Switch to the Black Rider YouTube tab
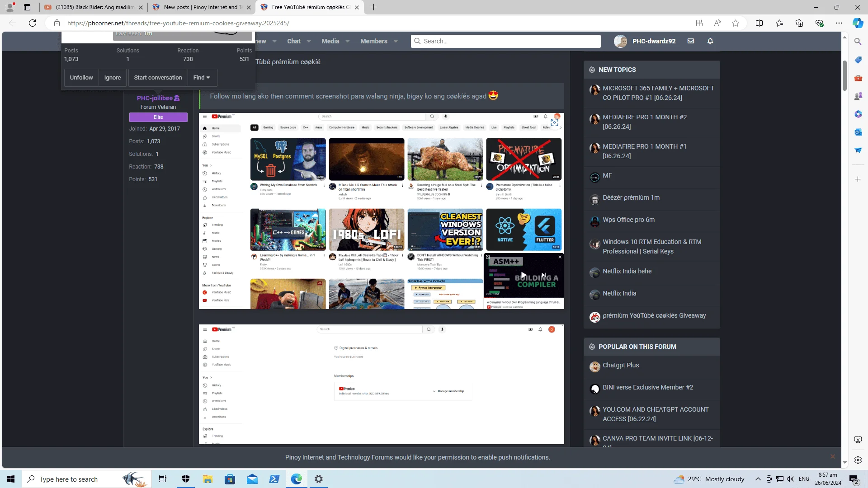The width and height of the screenshot is (868, 488). click(94, 7)
